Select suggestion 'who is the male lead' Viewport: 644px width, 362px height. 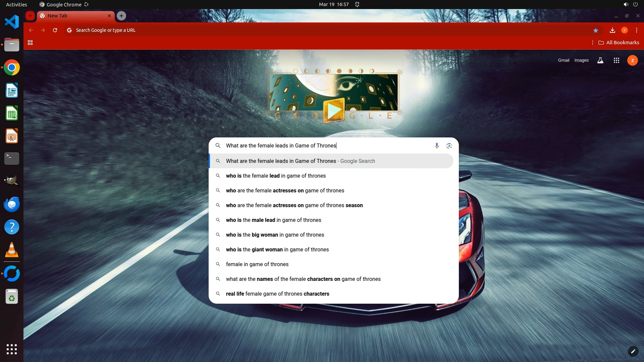tap(273, 220)
